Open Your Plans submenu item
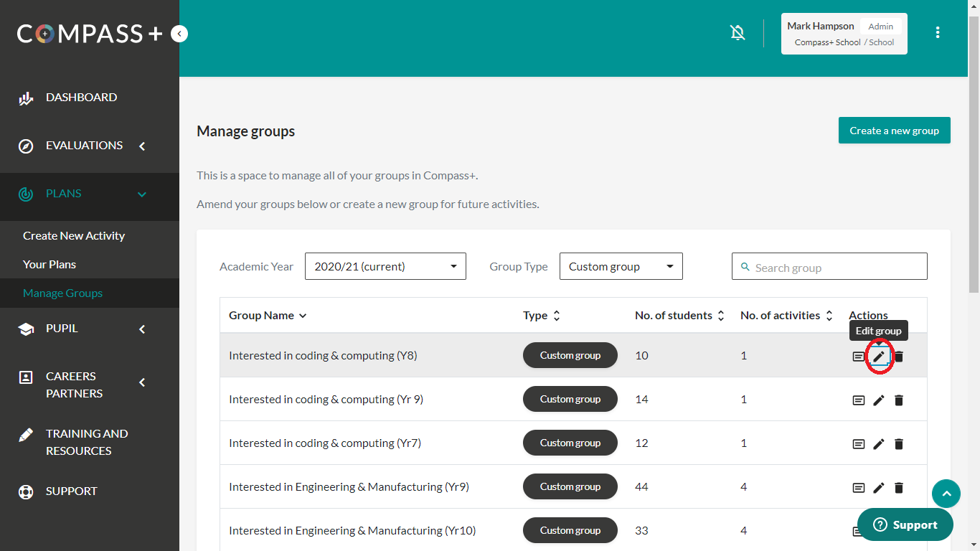This screenshot has width=980, height=551. 50,265
